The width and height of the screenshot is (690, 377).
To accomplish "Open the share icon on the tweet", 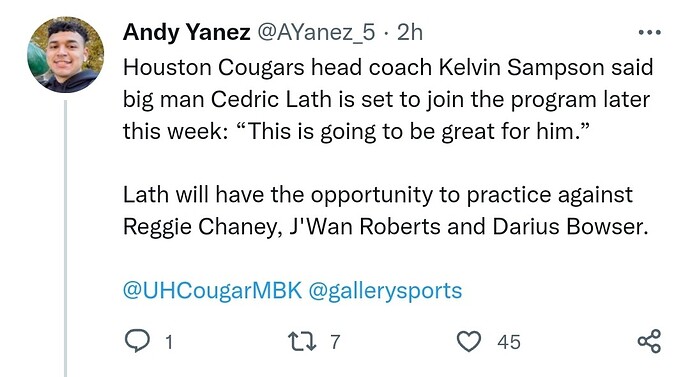I will [650, 341].
